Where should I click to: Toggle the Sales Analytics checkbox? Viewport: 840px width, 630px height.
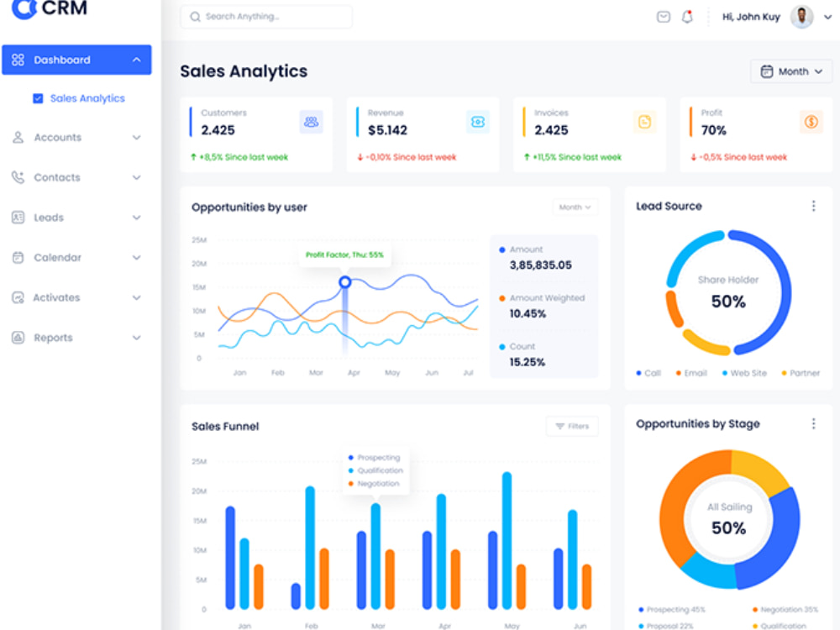click(38, 98)
